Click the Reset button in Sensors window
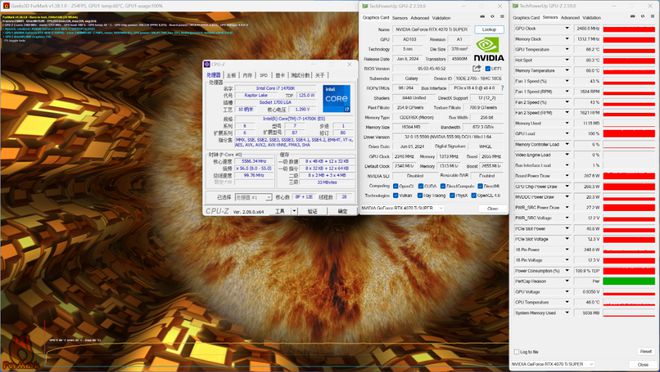This screenshot has height=372, width=660. pos(646,351)
